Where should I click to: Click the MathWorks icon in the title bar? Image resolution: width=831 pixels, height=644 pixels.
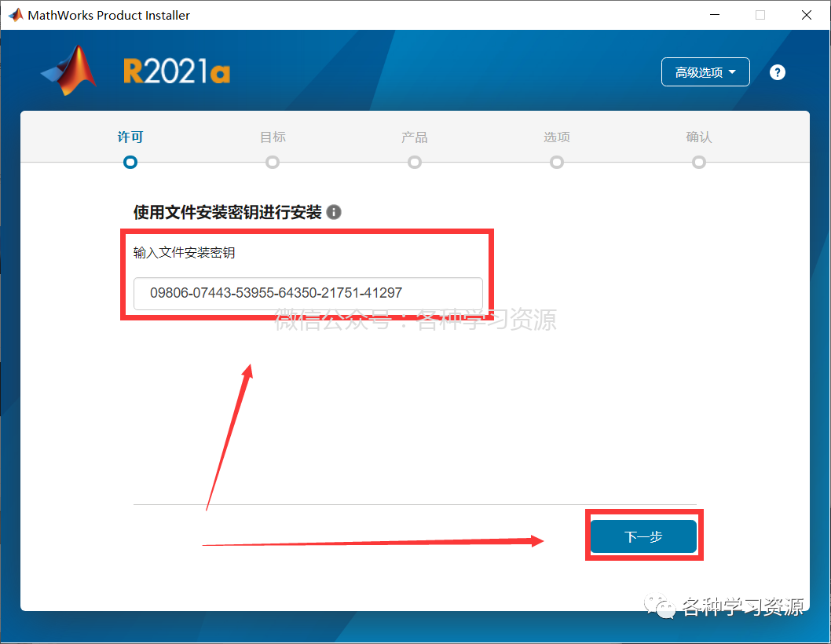pos(16,15)
